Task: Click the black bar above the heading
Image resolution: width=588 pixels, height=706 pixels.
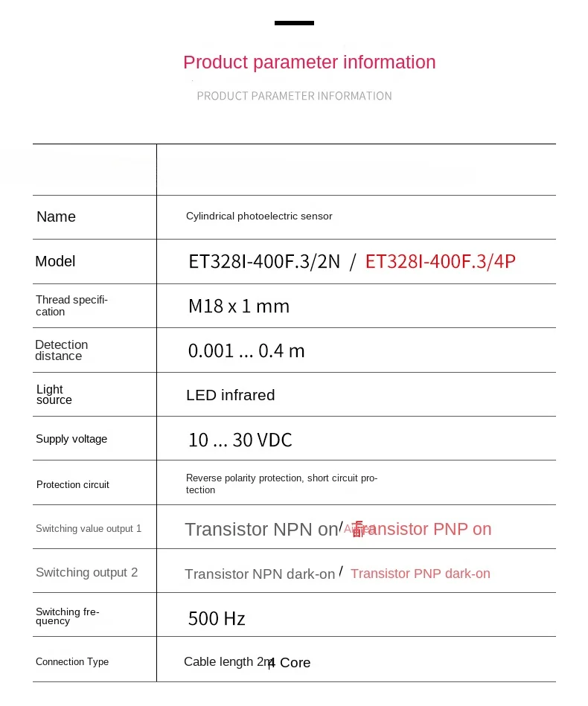Action: (294, 23)
